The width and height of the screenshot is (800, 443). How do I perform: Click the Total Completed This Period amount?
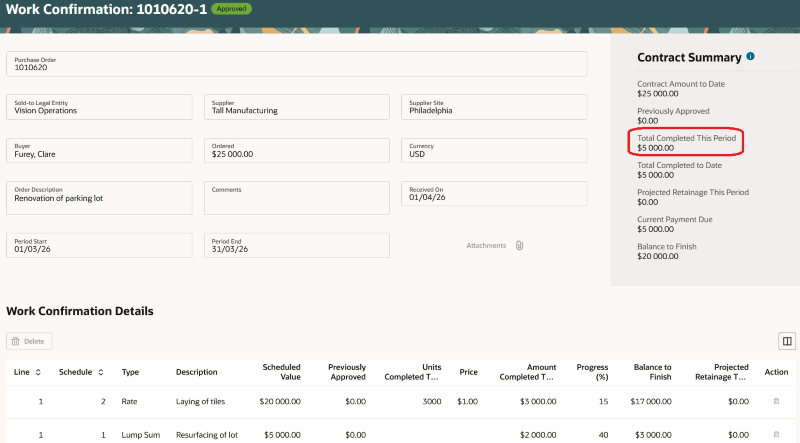[x=656, y=148]
